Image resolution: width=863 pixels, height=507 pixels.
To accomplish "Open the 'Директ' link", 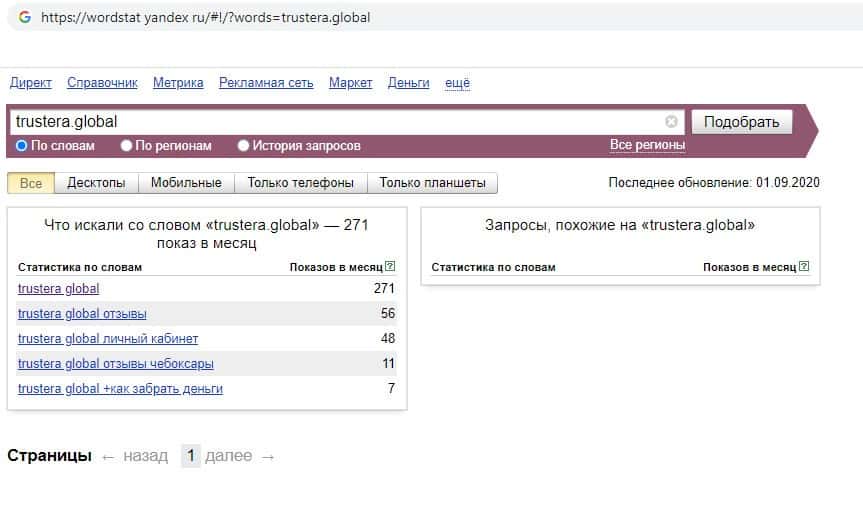I will (31, 83).
